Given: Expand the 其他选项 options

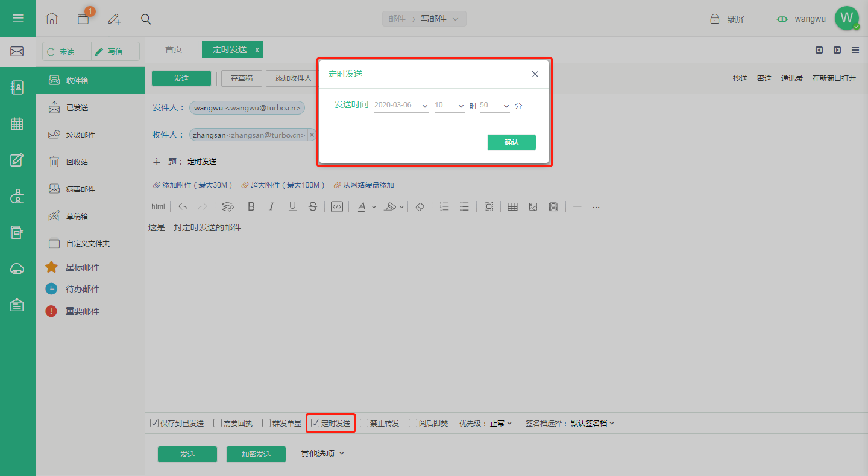Looking at the screenshot, I should tap(322, 454).
